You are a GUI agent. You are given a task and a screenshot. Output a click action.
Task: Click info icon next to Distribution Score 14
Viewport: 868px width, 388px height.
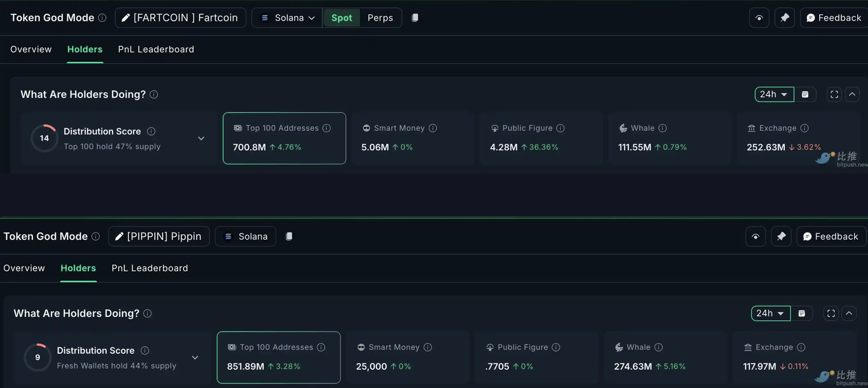[x=151, y=132]
